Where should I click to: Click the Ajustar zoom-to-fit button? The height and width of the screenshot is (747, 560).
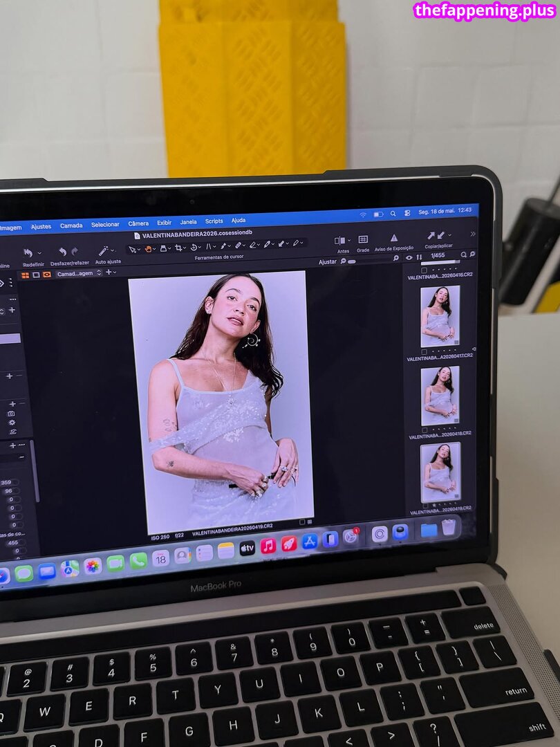tap(328, 261)
